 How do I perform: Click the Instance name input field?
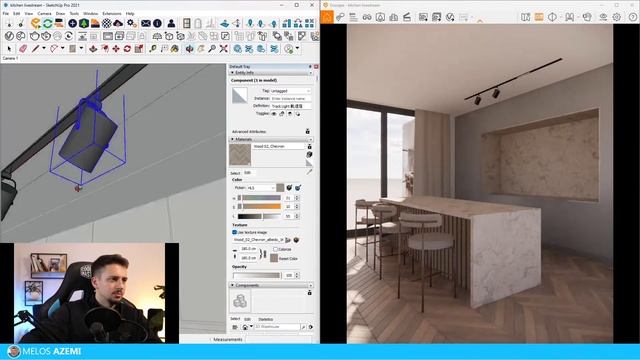(x=291, y=98)
